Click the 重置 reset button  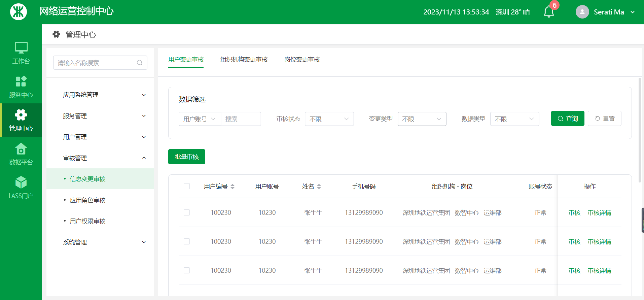pyautogui.click(x=604, y=119)
